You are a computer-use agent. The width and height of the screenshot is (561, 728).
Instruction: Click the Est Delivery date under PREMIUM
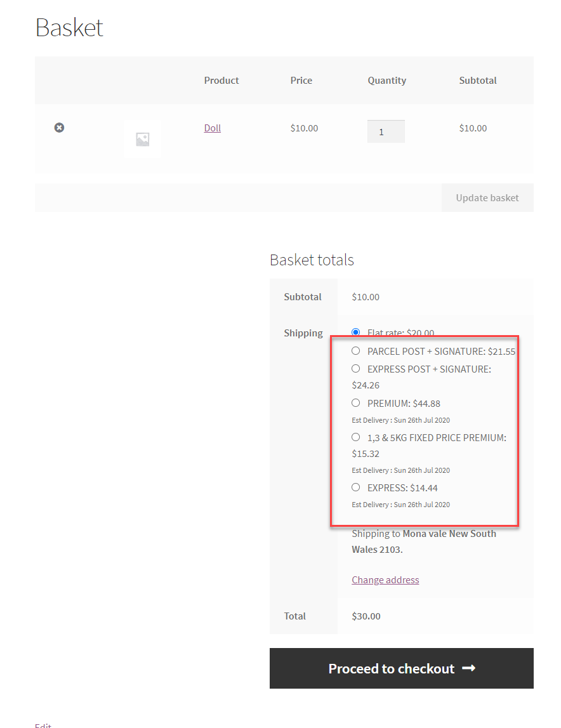(400, 420)
